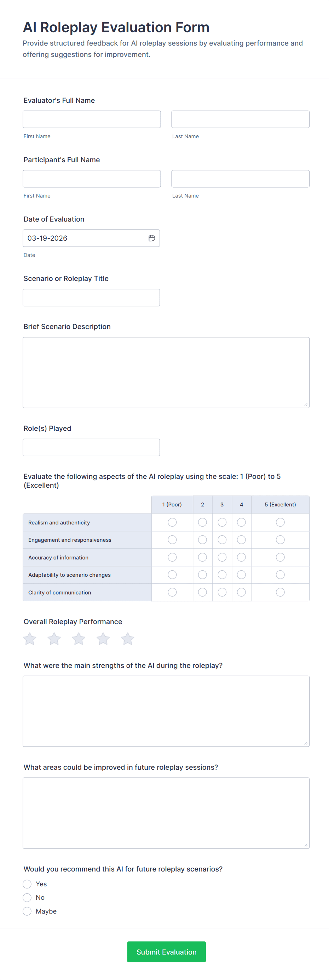Click the Participant's Last Name field

click(240, 178)
